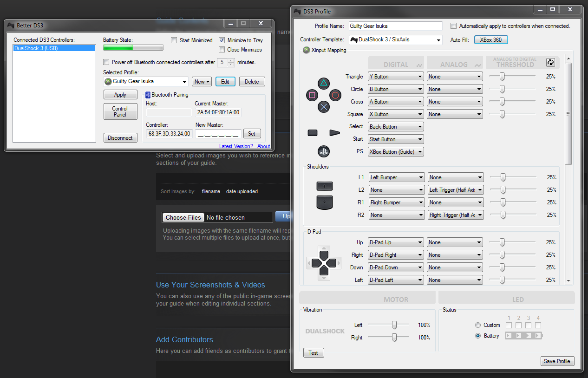Select the Battery LED status radio button

click(x=478, y=336)
